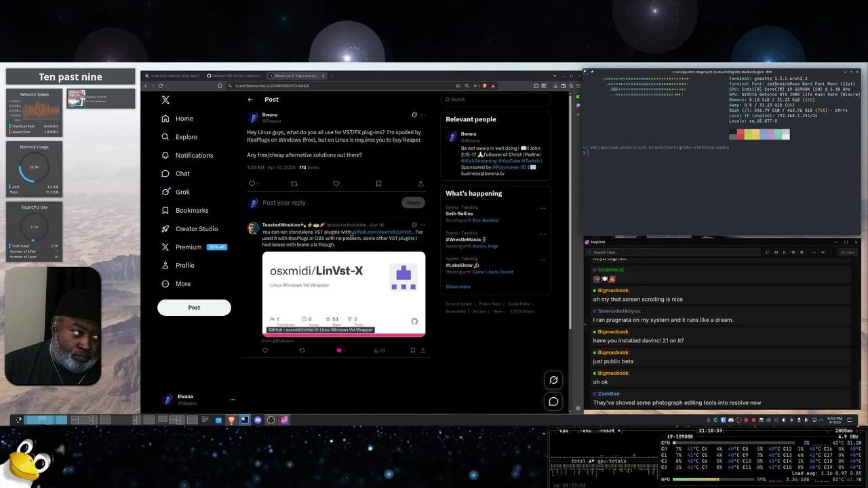Open the More menu in sidebar
The image size is (868, 488).
[176, 283]
